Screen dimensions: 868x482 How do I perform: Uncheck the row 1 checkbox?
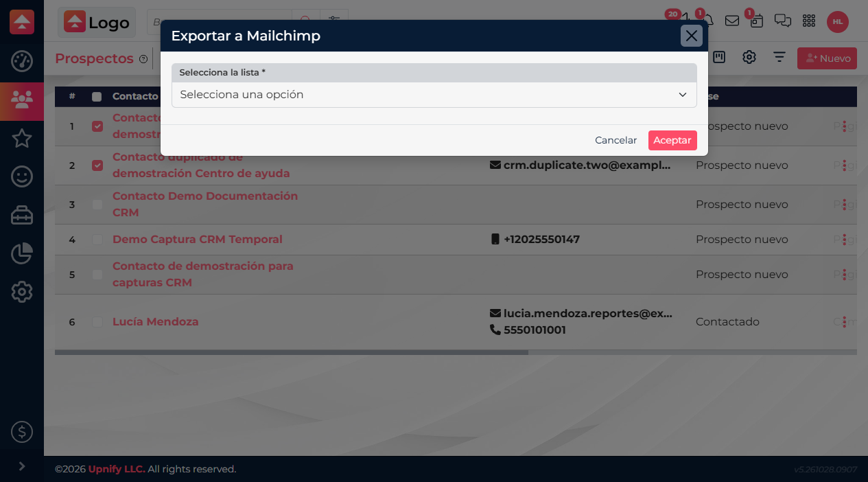click(x=97, y=126)
